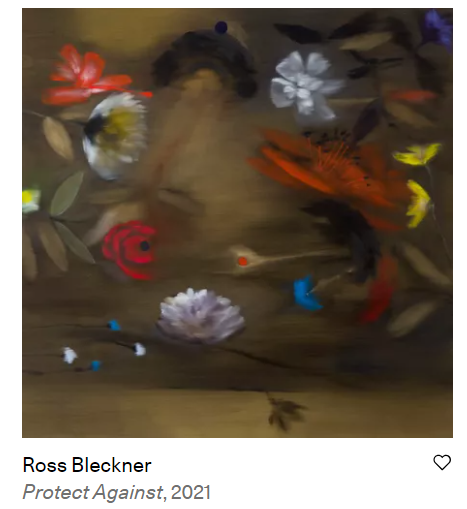Click the large orange flower in the artwork
The height and width of the screenshot is (509, 467).
pyautogui.click(x=328, y=175)
